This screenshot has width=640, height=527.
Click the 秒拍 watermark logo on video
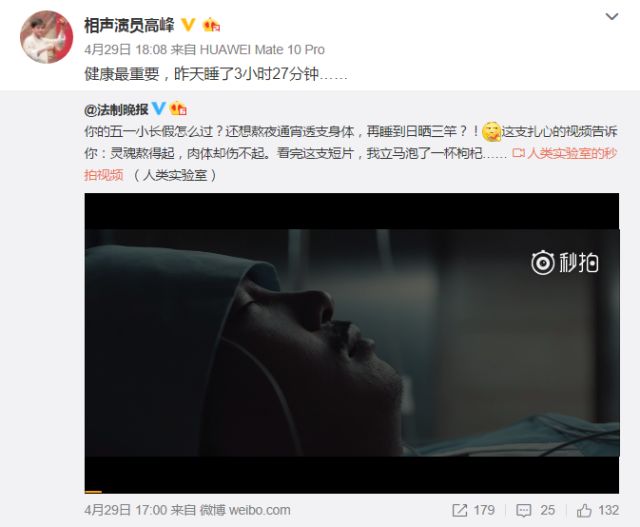click(x=565, y=262)
